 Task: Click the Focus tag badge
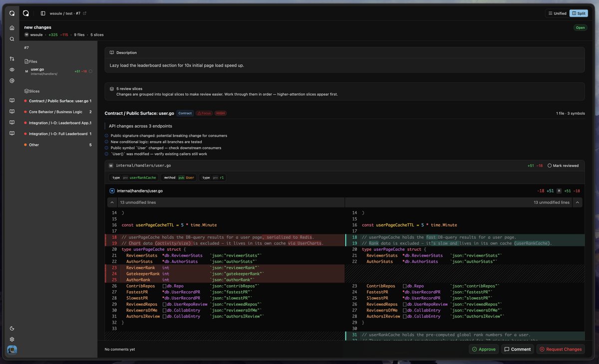[204, 113]
